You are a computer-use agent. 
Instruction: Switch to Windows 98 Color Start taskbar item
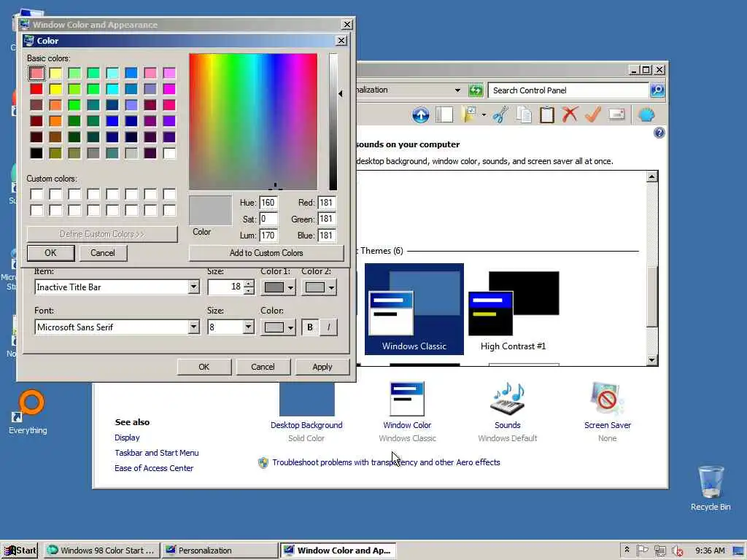(102, 551)
